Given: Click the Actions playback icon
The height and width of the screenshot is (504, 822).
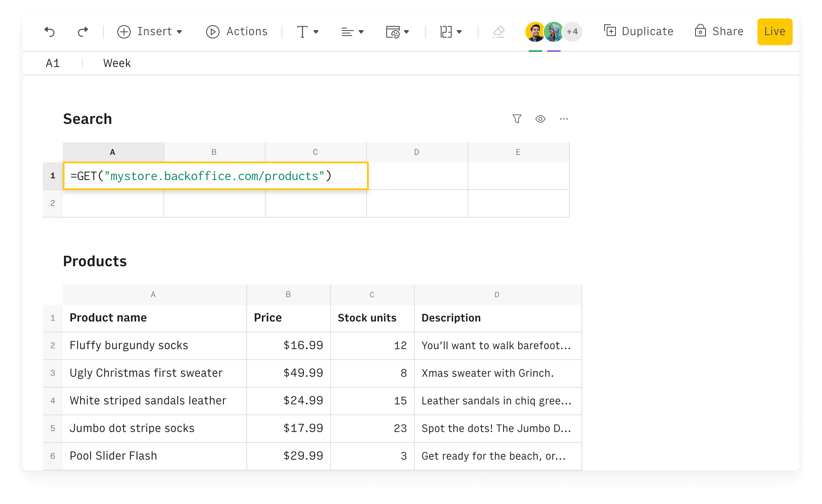Looking at the screenshot, I should [x=212, y=32].
